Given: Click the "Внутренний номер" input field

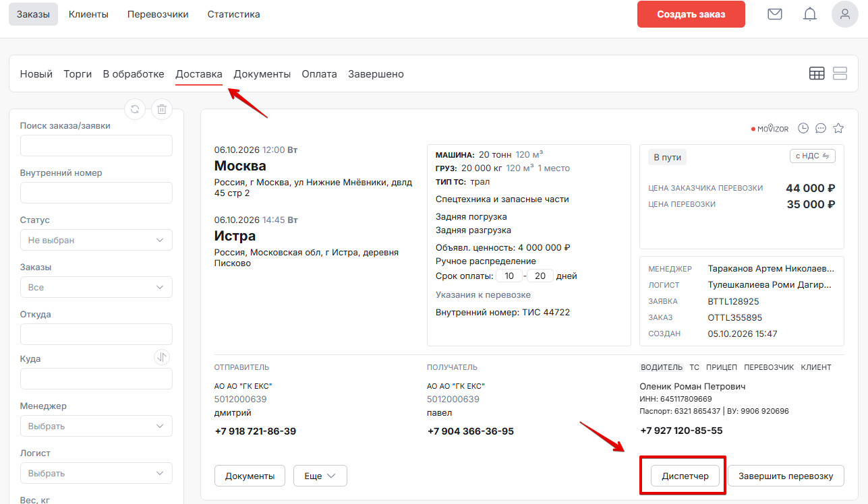Looking at the screenshot, I should 96,193.
